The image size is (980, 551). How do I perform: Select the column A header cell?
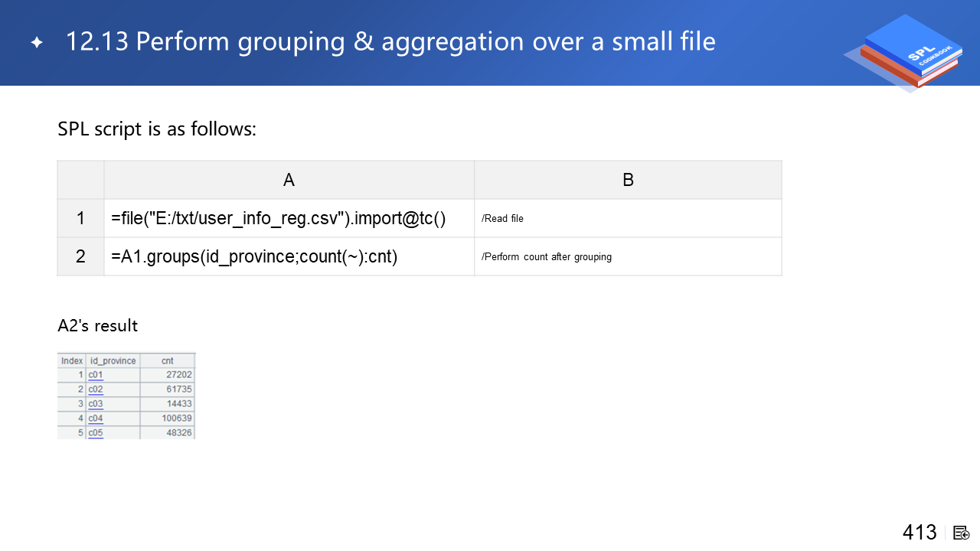(x=289, y=180)
